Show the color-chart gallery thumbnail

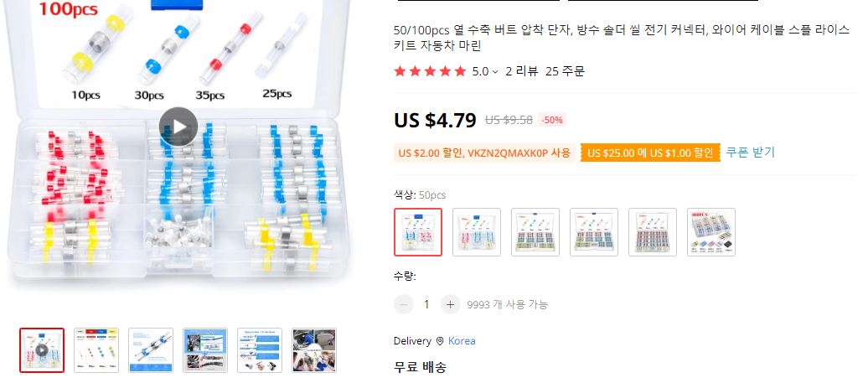coord(96,350)
